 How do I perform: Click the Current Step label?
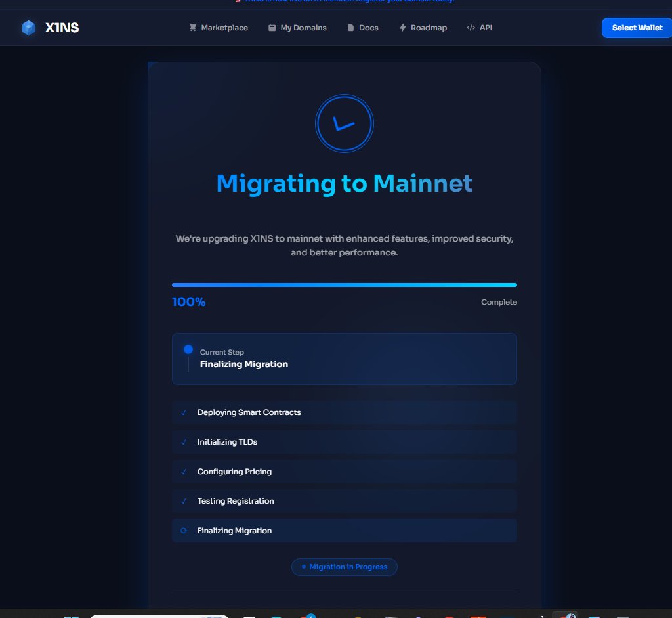click(x=222, y=352)
